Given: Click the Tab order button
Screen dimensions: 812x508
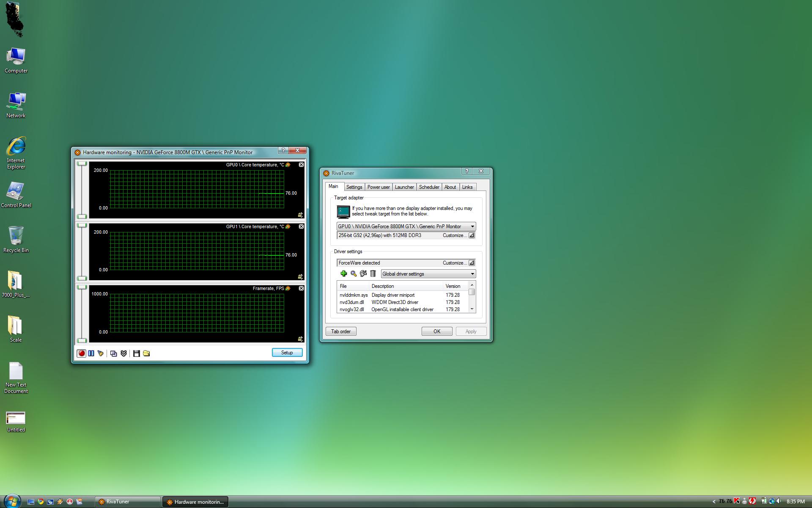Looking at the screenshot, I should tap(341, 331).
